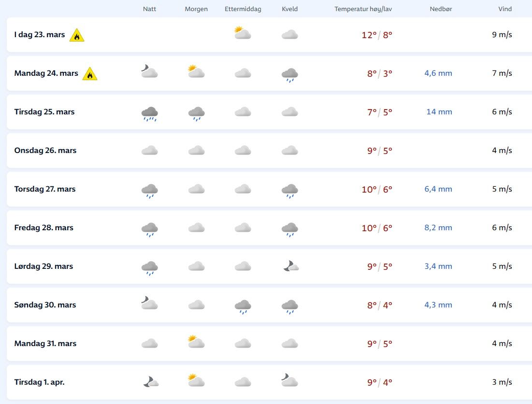The height and width of the screenshot is (404, 532).
Task: Click the Nedbør column header
Action: (441, 9)
